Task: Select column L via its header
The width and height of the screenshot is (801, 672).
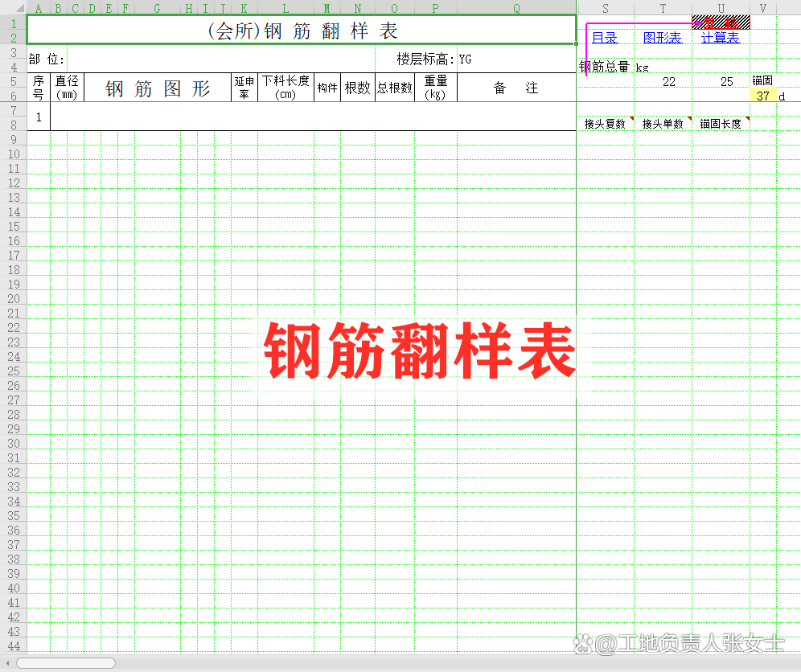Action: tap(285, 8)
